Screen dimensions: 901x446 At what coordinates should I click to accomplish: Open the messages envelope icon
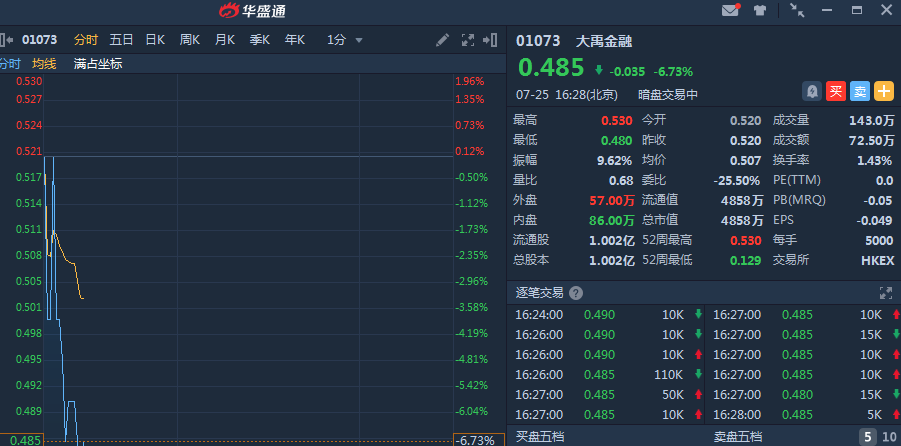coord(730,11)
